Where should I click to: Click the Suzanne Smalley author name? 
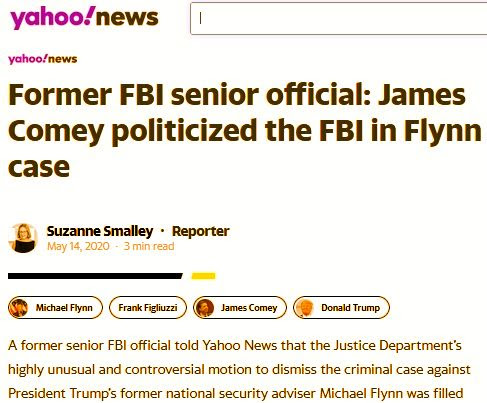100,231
